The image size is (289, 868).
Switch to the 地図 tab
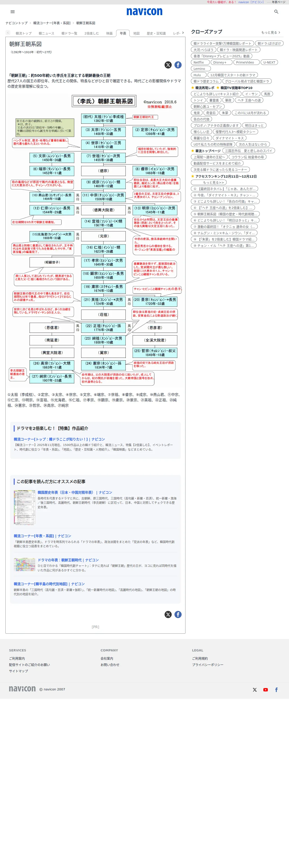coord(136,33)
